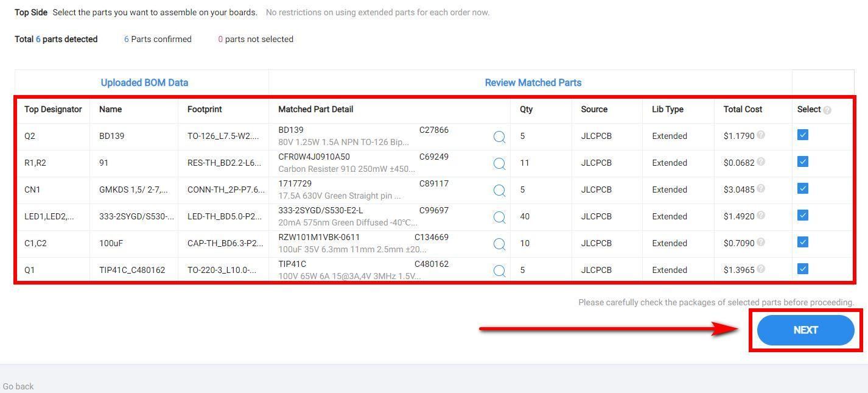Show cost help for $0.7090
The width and height of the screenshot is (868, 393).
click(x=761, y=243)
